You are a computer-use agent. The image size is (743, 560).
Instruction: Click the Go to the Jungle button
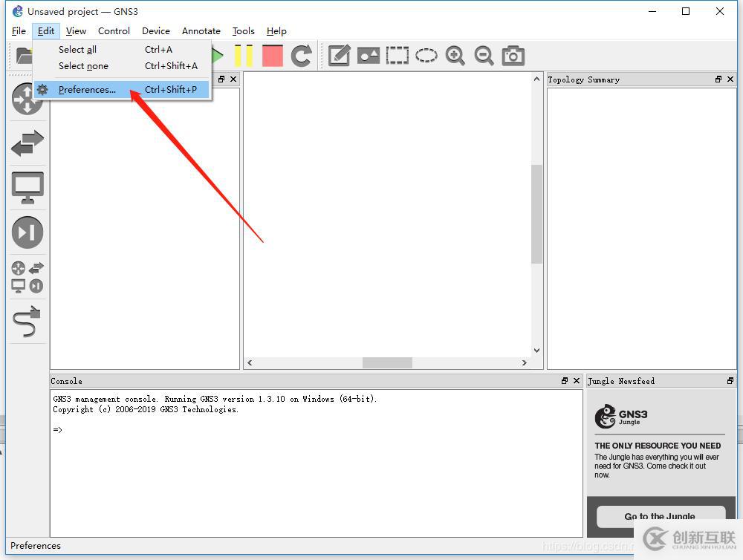click(x=661, y=516)
